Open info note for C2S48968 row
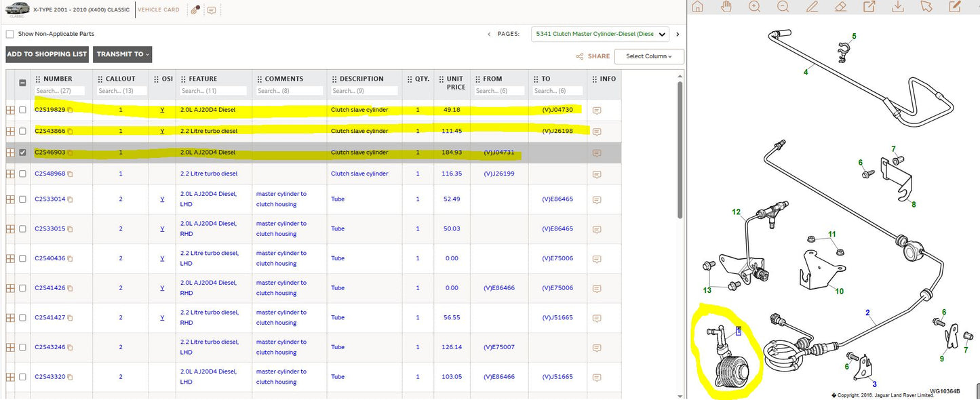This screenshot has width=980, height=400. 597,174
